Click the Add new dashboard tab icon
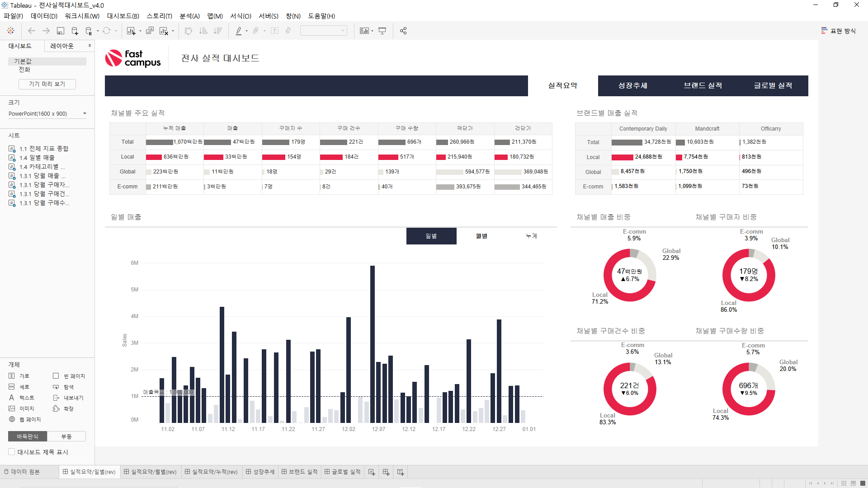Viewport: 868px width, 488px height. click(386, 472)
